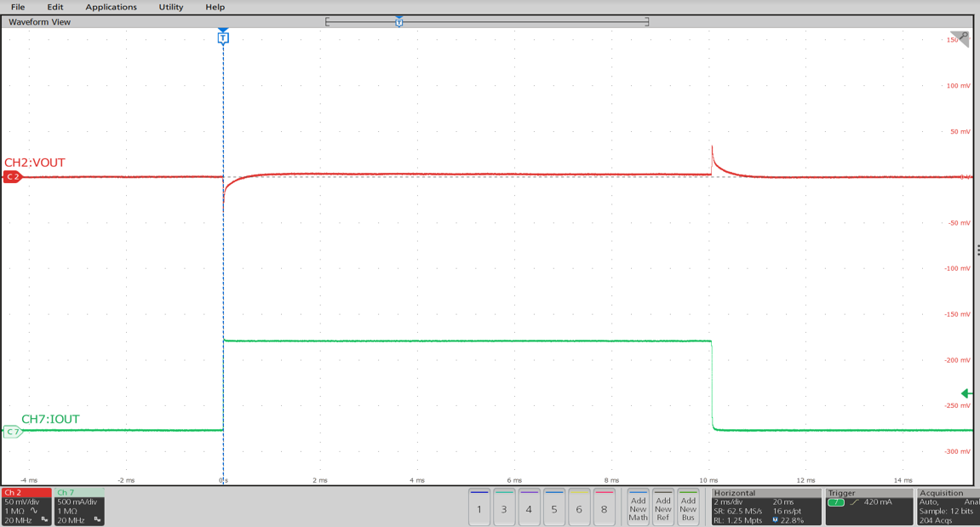This screenshot has width=980, height=527.
Task: Click the 500 mA/div scale in the Ch 7 badge
Action: [x=77, y=502]
